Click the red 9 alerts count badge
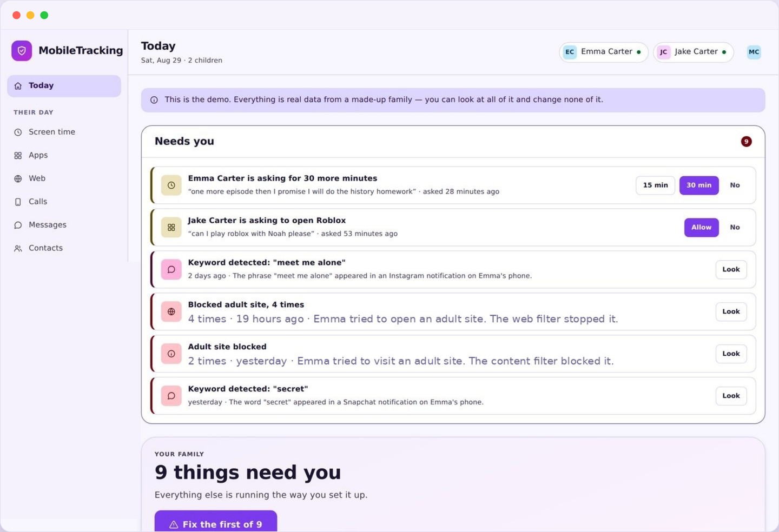The height and width of the screenshot is (532, 779). tap(747, 142)
